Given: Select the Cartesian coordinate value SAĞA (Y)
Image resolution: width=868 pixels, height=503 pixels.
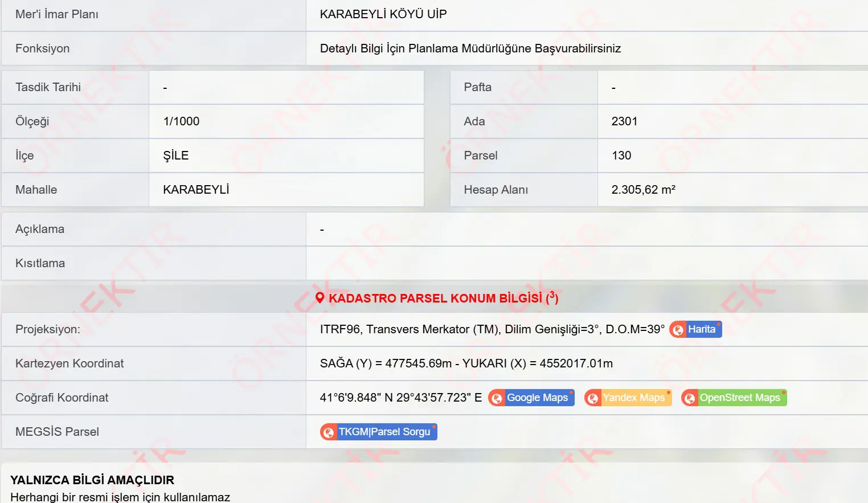Looking at the screenshot, I should (x=466, y=363).
